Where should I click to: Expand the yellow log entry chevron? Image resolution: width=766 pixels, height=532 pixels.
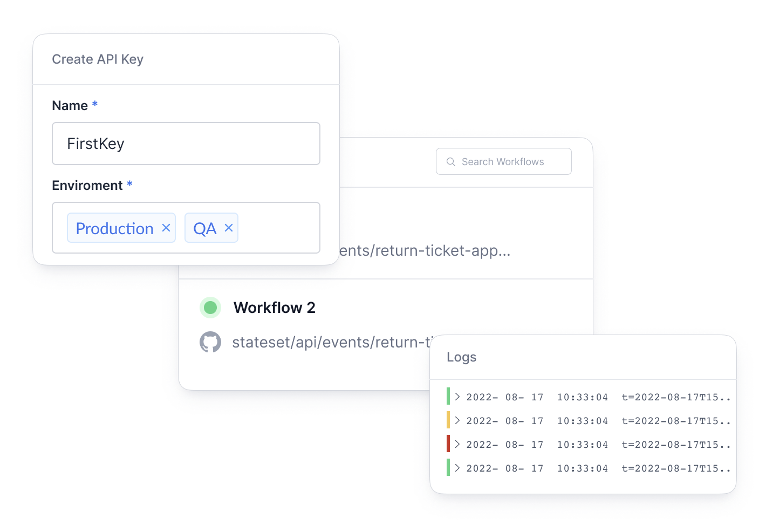tap(457, 421)
